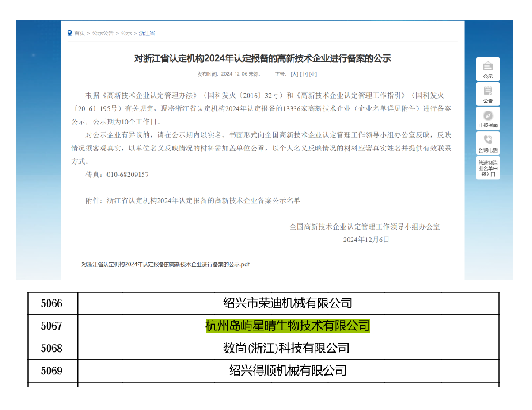Select the 数尚(浙江)科技有限公司 table row
Image resolution: width=532 pixels, height=410 pixels.
286,349
